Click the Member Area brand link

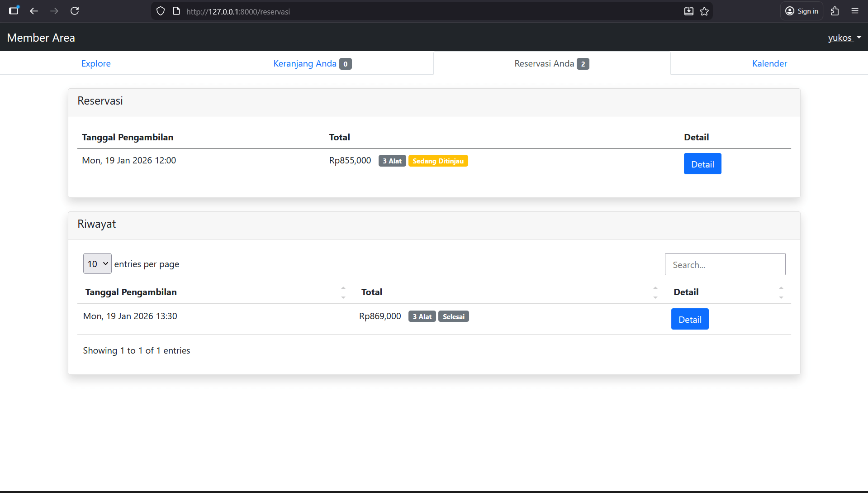[41, 38]
